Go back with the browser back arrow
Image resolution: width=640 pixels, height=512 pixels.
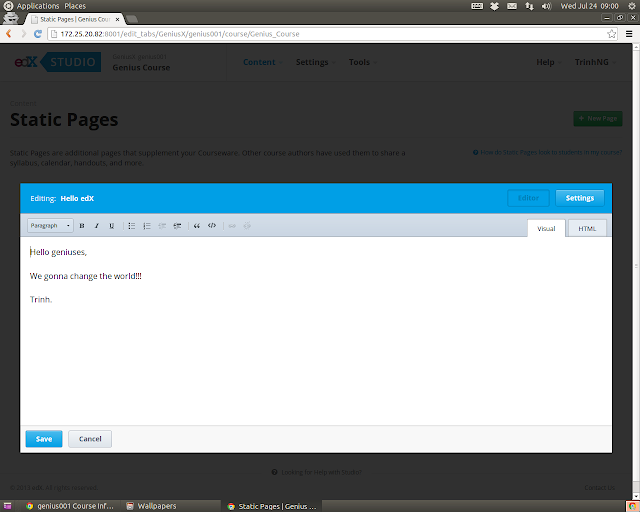click(9, 34)
